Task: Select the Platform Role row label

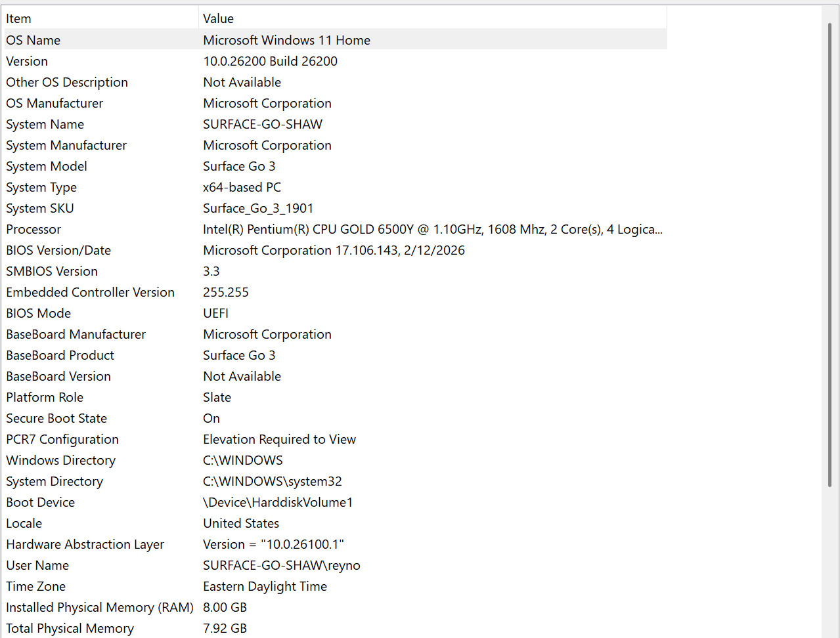Action: (x=45, y=397)
